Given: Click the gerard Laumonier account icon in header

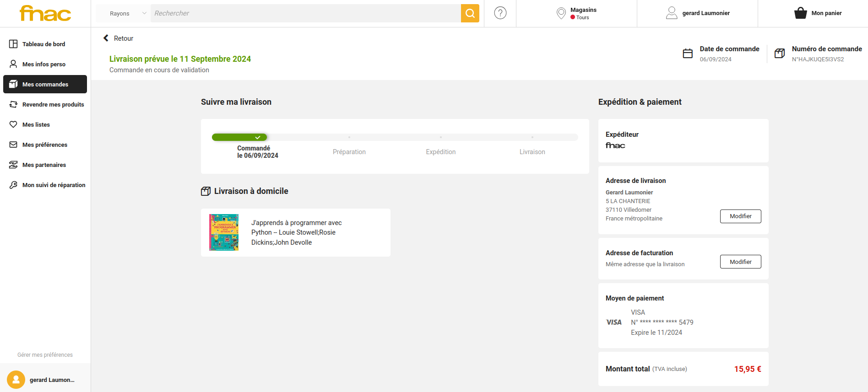Looking at the screenshot, I should point(672,13).
